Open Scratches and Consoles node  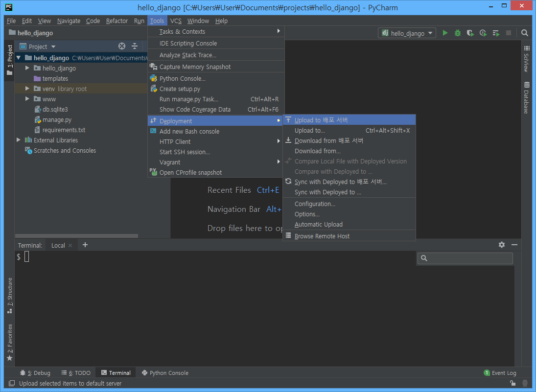tap(65, 150)
